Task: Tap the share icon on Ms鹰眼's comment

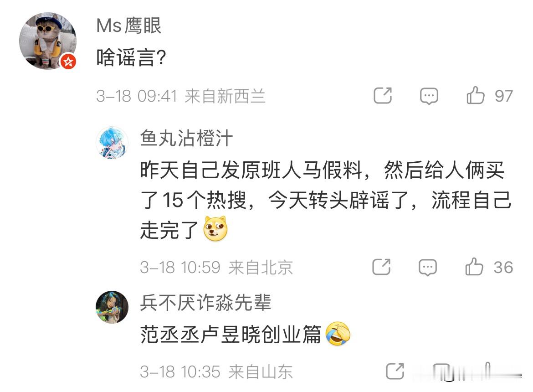Action: (x=383, y=96)
